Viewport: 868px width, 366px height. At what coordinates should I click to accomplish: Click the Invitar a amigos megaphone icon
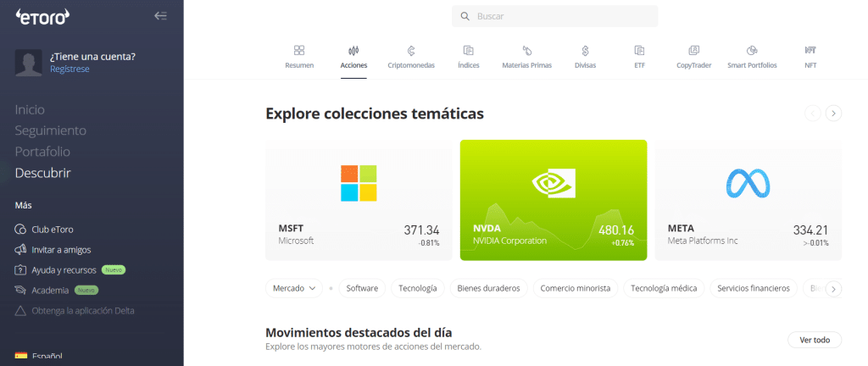click(x=20, y=250)
